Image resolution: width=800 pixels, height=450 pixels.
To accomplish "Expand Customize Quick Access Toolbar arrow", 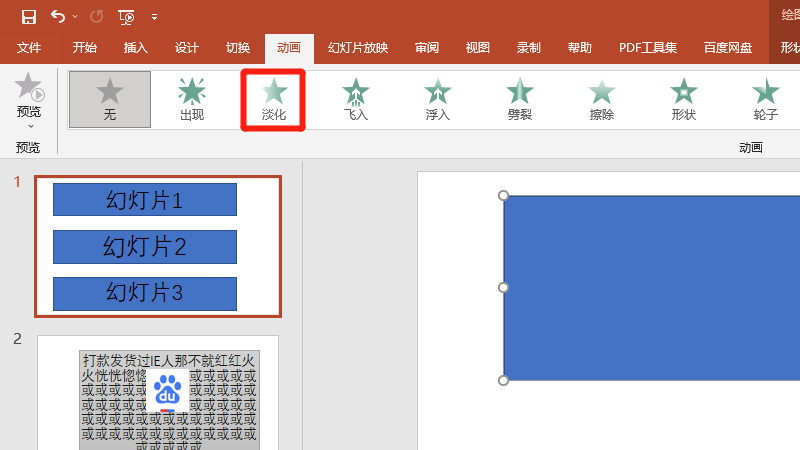I will click(x=154, y=17).
